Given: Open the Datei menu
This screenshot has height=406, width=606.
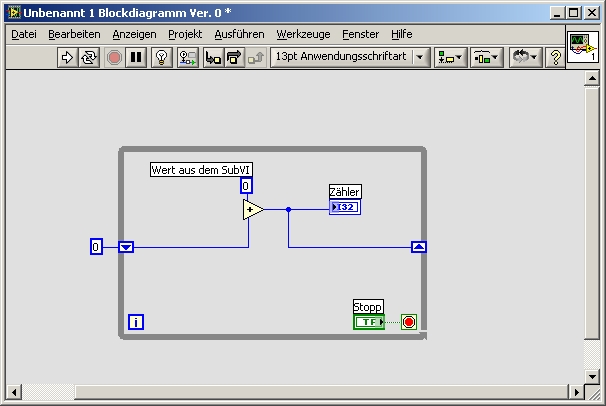Looking at the screenshot, I should 24,34.
